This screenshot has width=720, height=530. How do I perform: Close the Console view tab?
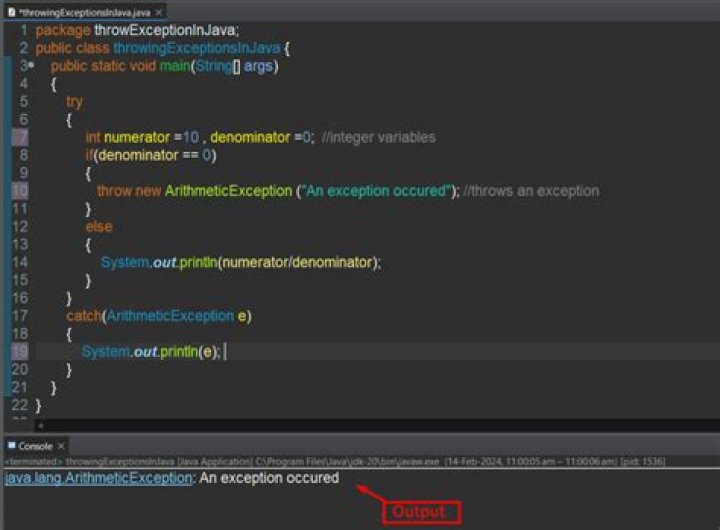click(61, 446)
